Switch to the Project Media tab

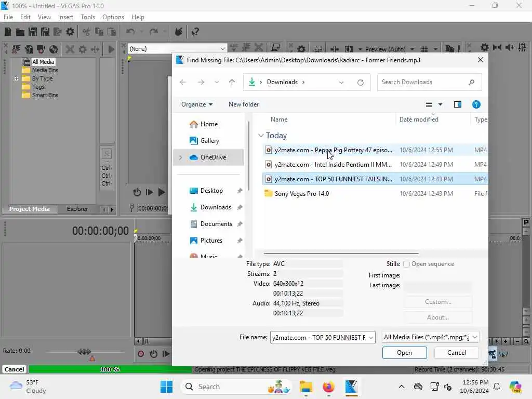tap(30, 209)
